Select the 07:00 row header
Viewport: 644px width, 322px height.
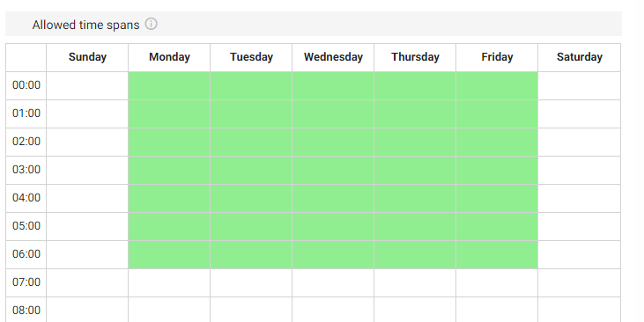(x=26, y=283)
